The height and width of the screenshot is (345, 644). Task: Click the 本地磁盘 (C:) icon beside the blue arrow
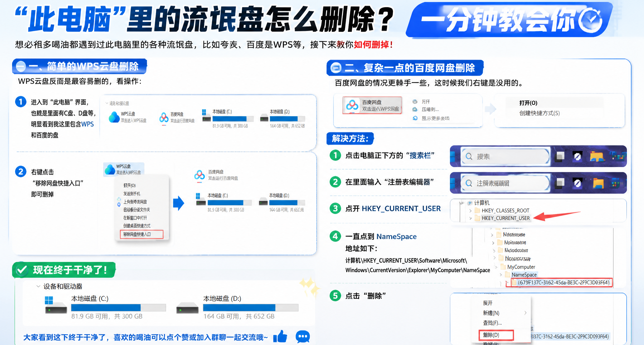(201, 199)
